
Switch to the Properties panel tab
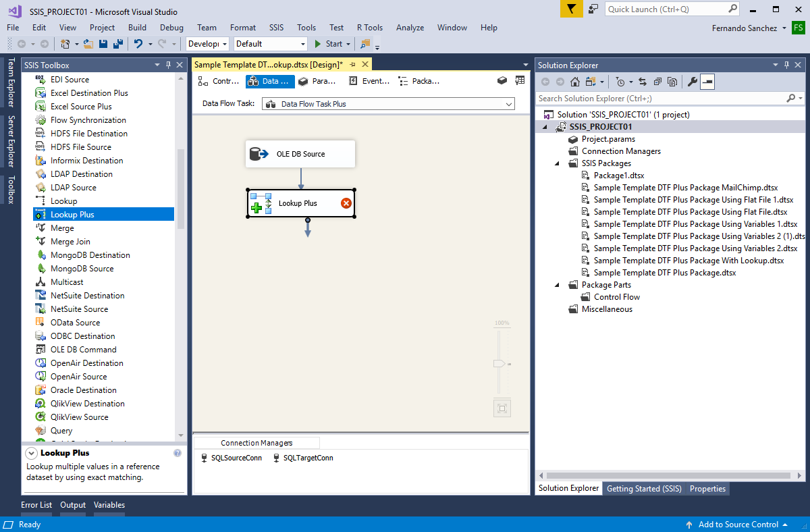coord(707,489)
